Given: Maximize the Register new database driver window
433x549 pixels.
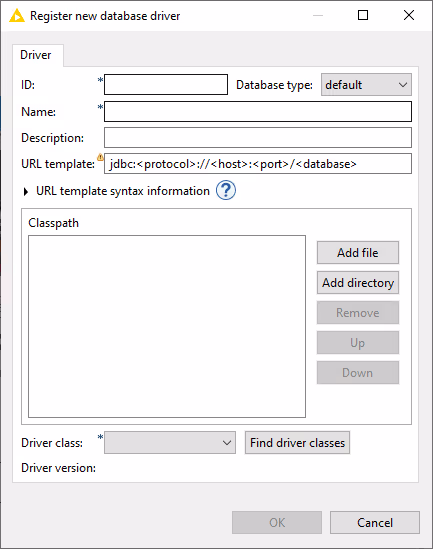Looking at the screenshot, I should pos(363,15).
